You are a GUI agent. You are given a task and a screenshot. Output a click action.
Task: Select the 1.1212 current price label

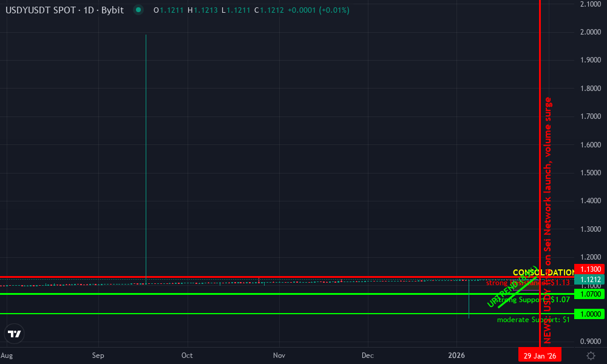click(x=589, y=279)
